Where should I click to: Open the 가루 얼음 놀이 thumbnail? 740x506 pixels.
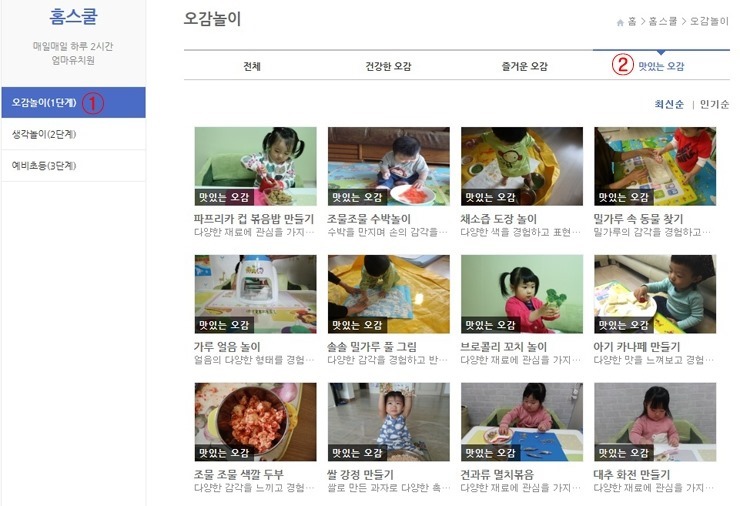coord(255,294)
